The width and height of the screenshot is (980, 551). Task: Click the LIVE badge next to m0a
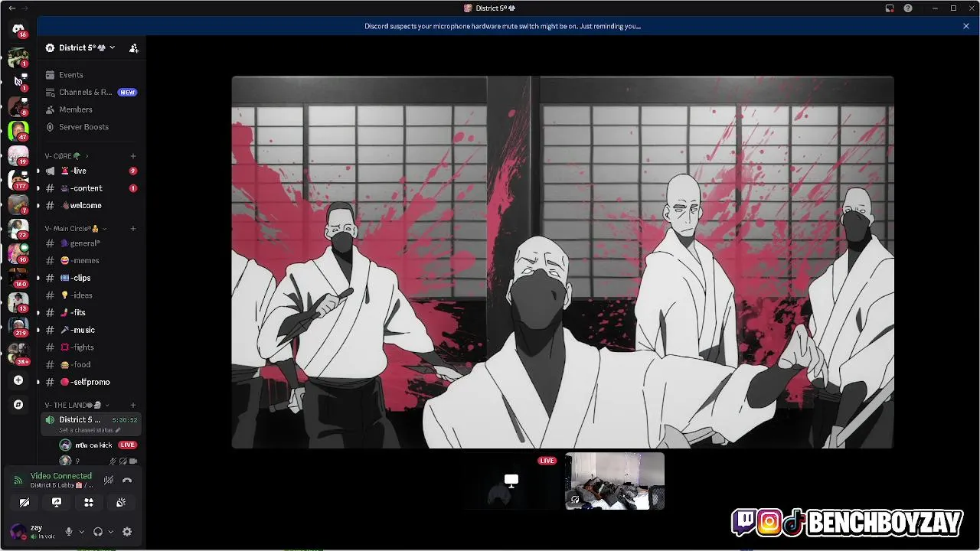point(127,445)
